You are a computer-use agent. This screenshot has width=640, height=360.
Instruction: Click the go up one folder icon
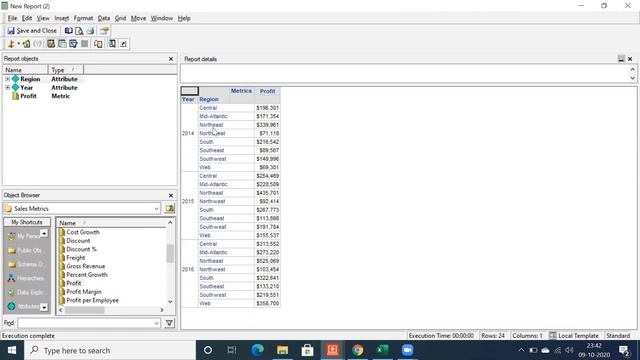pos(169,209)
